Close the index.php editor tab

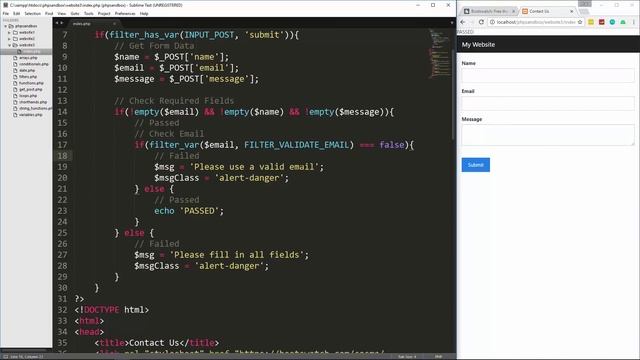coord(114,24)
